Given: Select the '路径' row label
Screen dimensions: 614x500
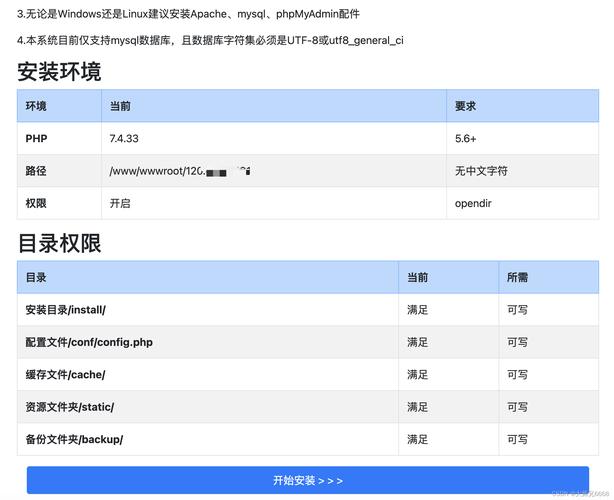Looking at the screenshot, I should coord(36,171).
